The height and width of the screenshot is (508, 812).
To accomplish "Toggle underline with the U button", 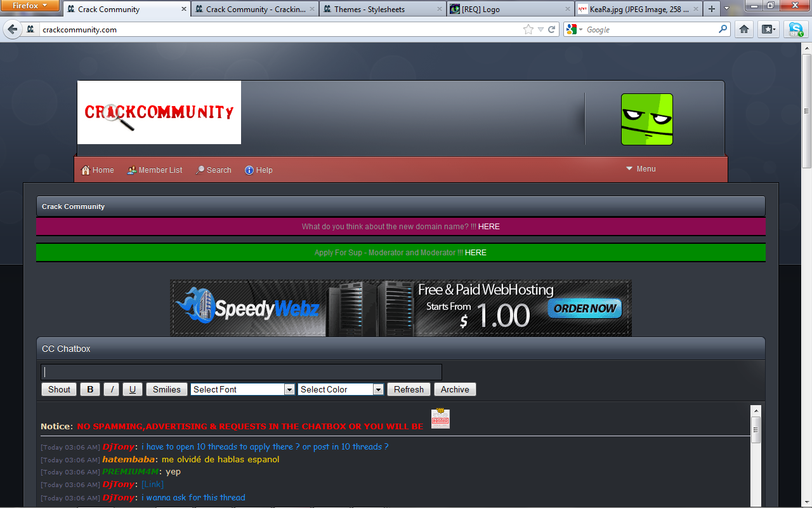I will (x=133, y=389).
